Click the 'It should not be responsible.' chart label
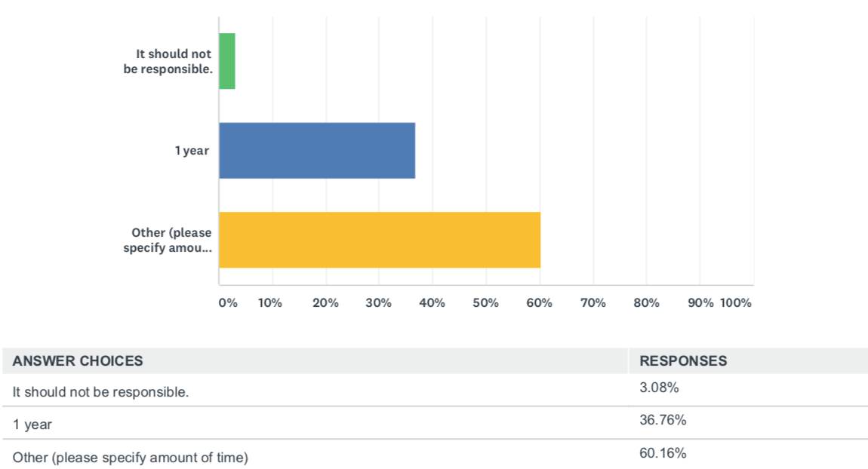This screenshot has width=868, height=469. coord(168,61)
